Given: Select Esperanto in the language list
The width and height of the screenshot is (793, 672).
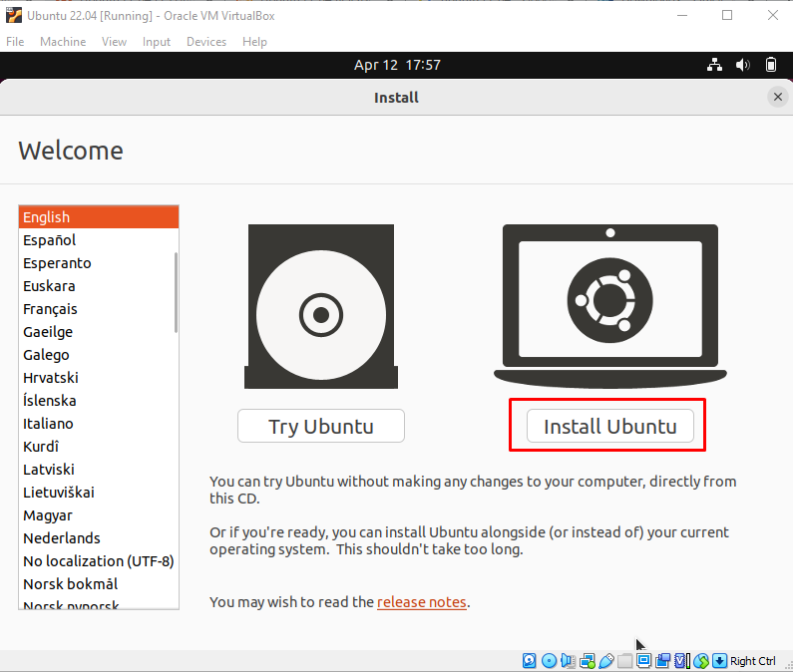Looking at the screenshot, I should tap(99, 263).
